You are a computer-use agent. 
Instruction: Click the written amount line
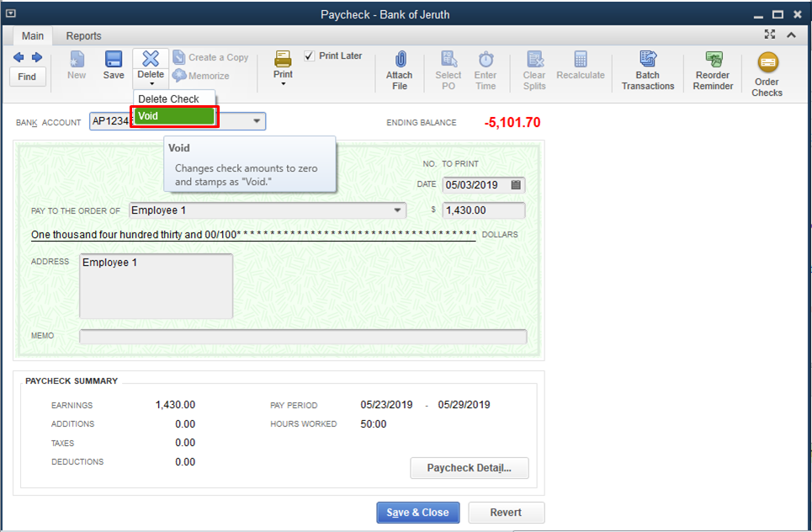(254, 235)
